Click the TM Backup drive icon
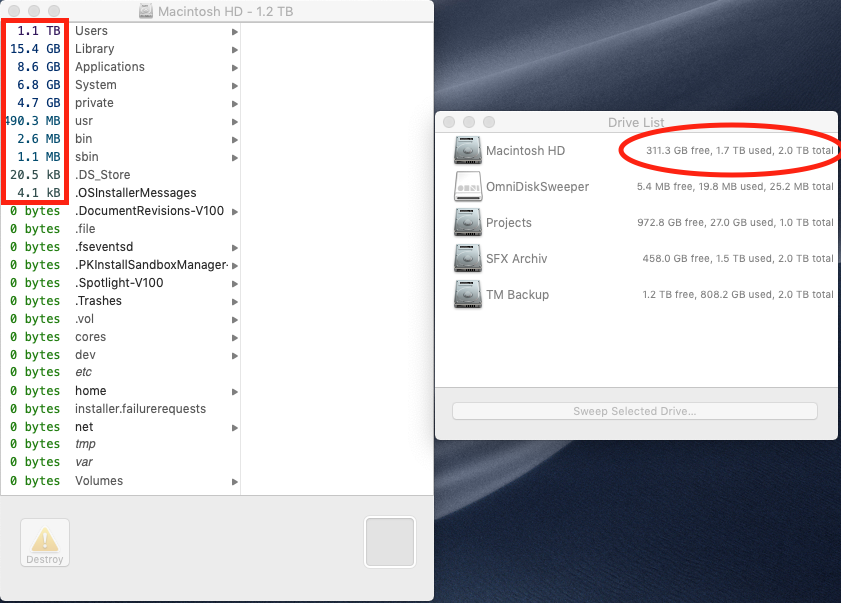 468,294
